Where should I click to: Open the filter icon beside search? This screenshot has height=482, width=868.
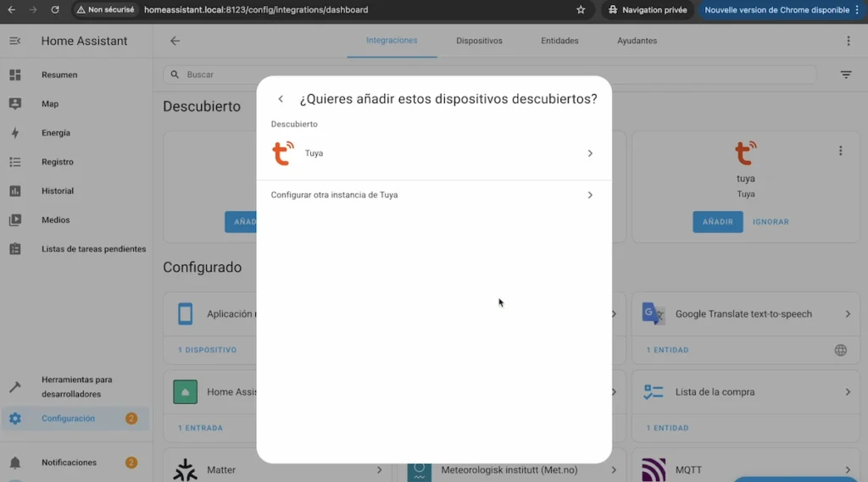(x=846, y=75)
